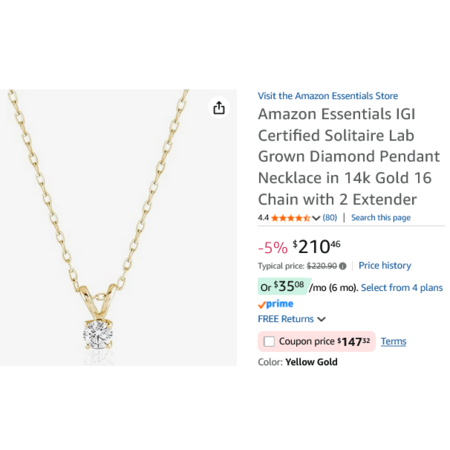The image size is (450, 450).
Task: Click the product title text
Action: click(349, 157)
